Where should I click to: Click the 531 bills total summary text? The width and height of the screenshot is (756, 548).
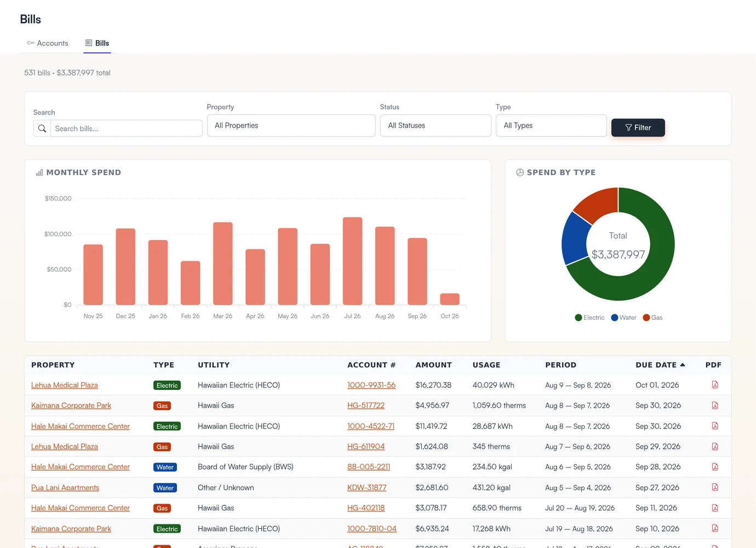(67, 73)
